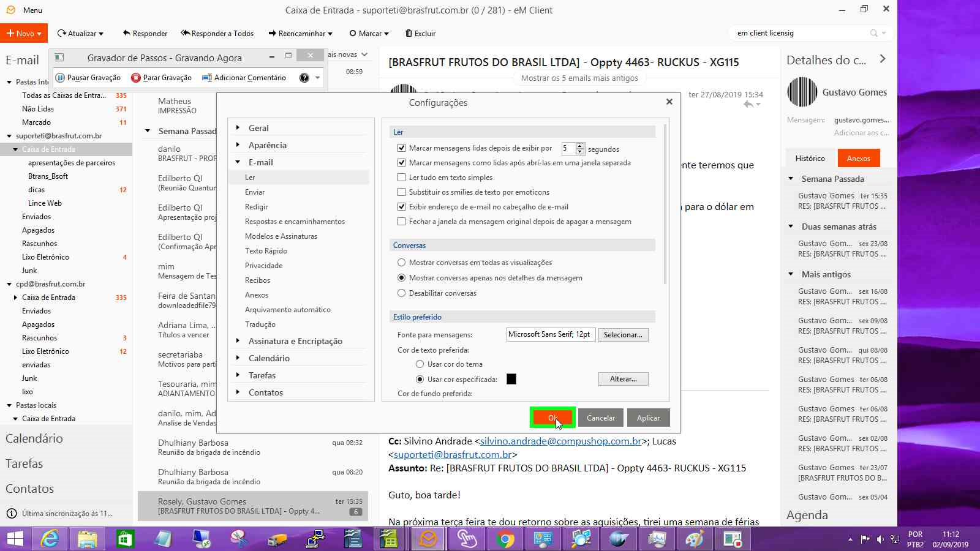Image resolution: width=980 pixels, height=551 pixels.
Task: Click the Responder reply arrow icon
Action: tap(126, 33)
